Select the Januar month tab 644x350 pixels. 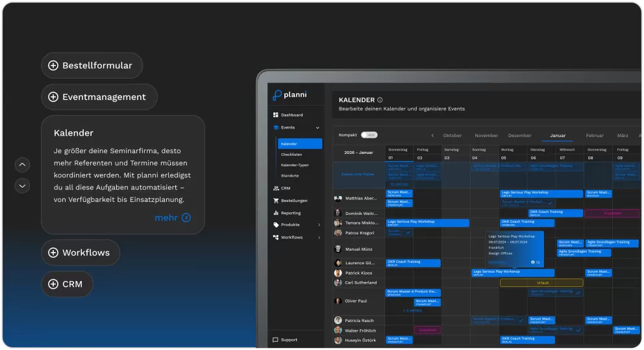click(x=558, y=136)
